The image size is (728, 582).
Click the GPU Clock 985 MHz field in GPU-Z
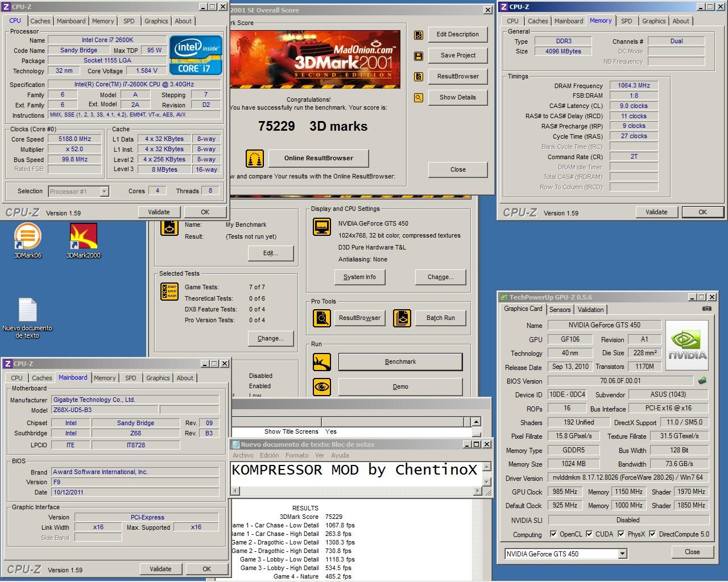pyautogui.click(x=565, y=492)
